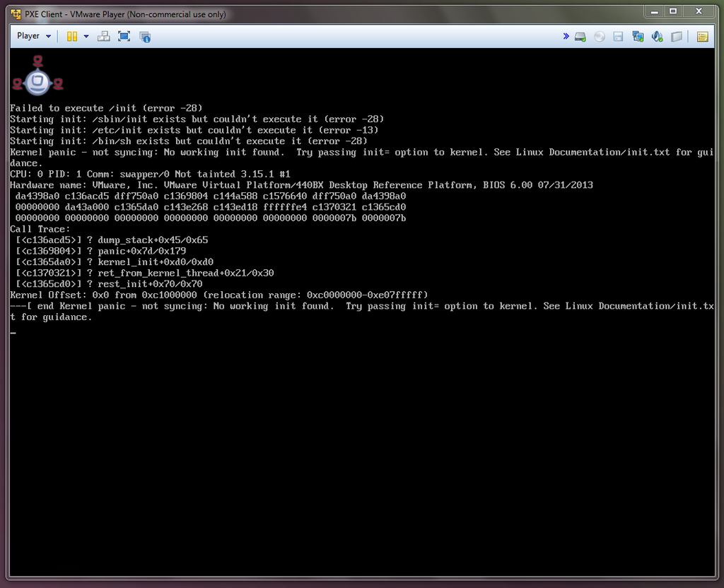Maximize the VMware Player window
724x588 pixels.
tap(673, 11)
